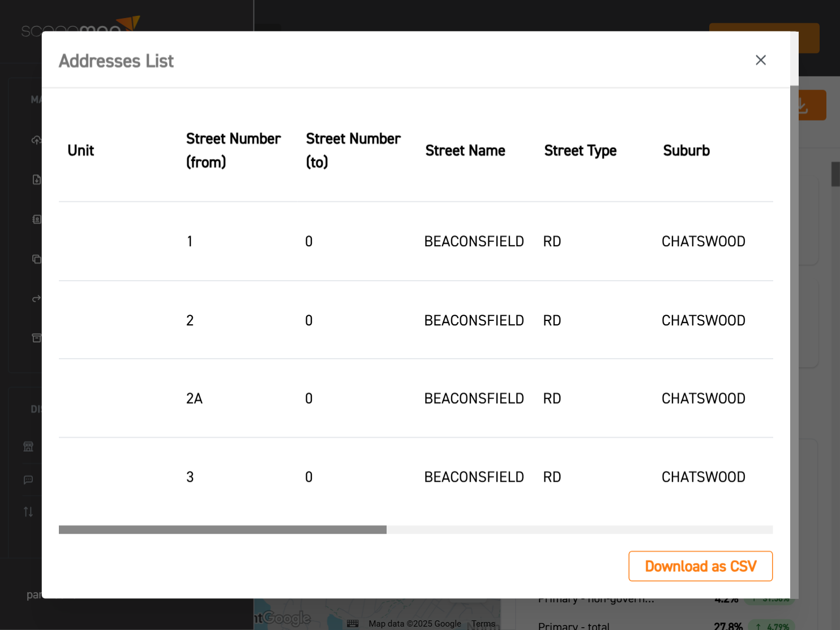Click the copy/duplicate icon in sidebar
Viewport: 840px width, 630px height.
(x=36, y=259)
